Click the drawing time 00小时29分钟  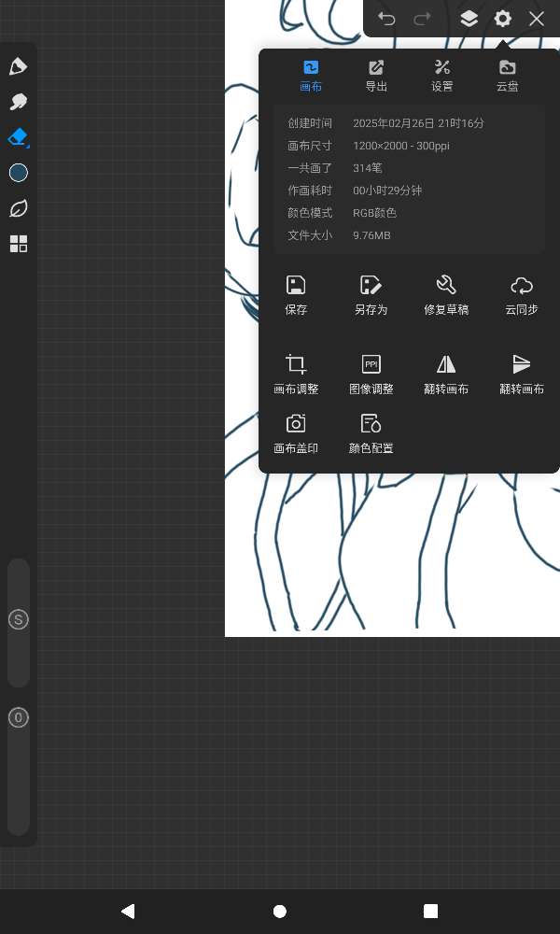click(387, 191)
